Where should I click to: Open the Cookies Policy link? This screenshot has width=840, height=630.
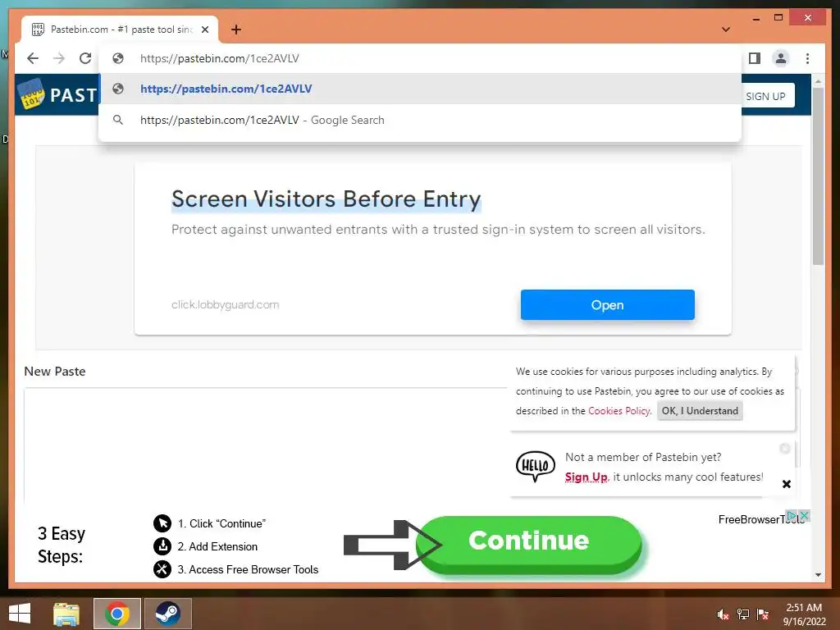619,411
